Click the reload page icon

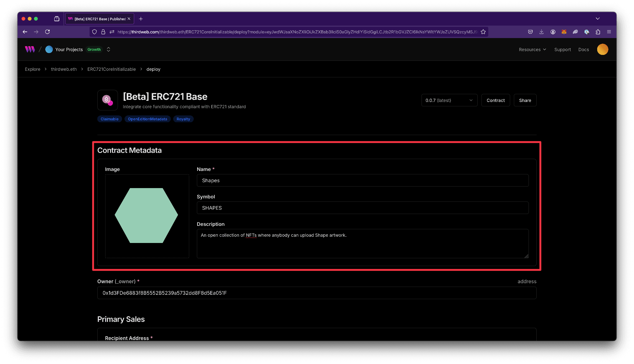point(47,32)
